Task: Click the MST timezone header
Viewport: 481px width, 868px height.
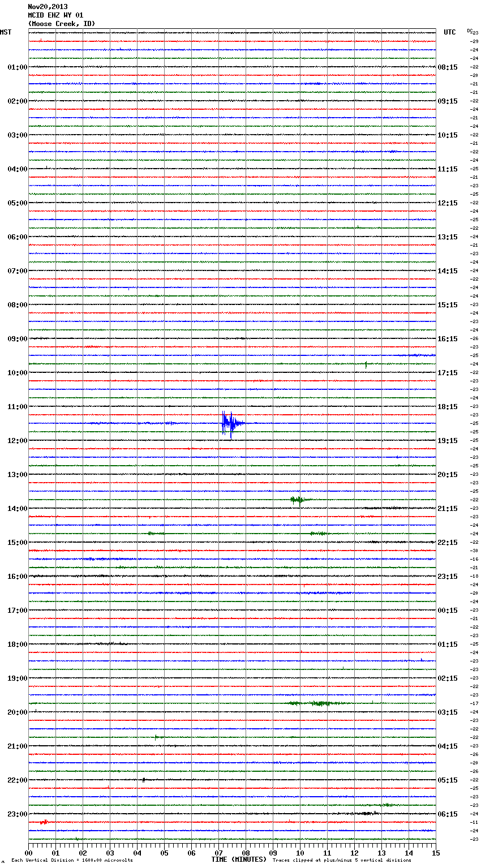Action: 6,32
